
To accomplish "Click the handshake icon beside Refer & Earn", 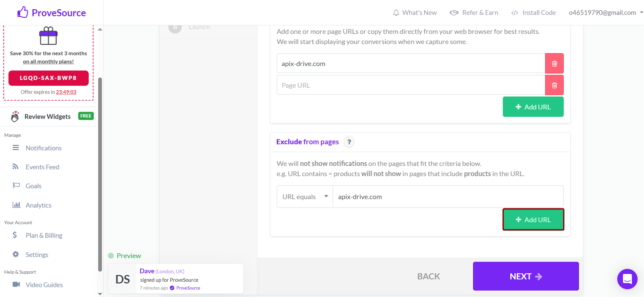I will coord(454,13).
